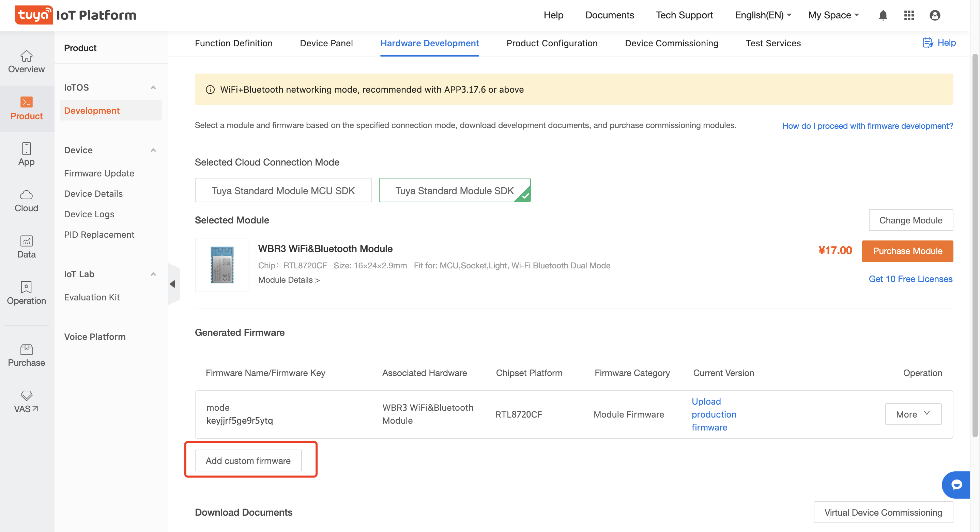Open the apps grid icon
This screenshot has height=532, width=980.
coord(909,15)
